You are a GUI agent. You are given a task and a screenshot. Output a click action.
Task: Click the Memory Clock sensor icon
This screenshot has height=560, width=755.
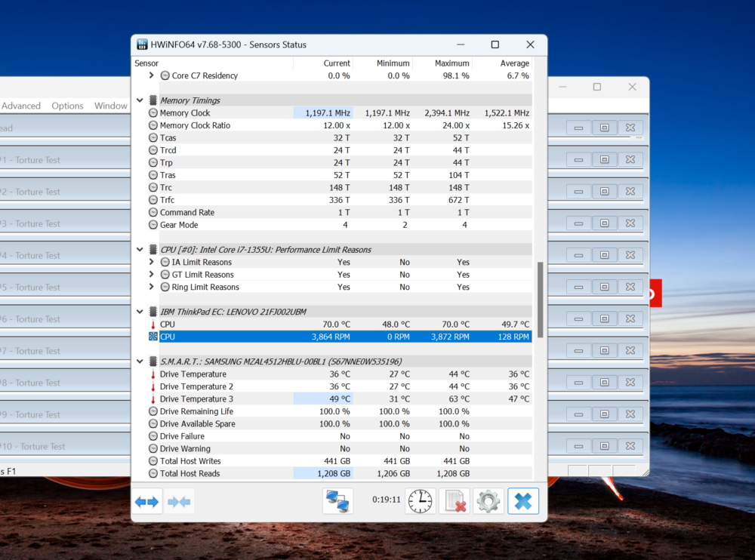[x=153, y=112]
